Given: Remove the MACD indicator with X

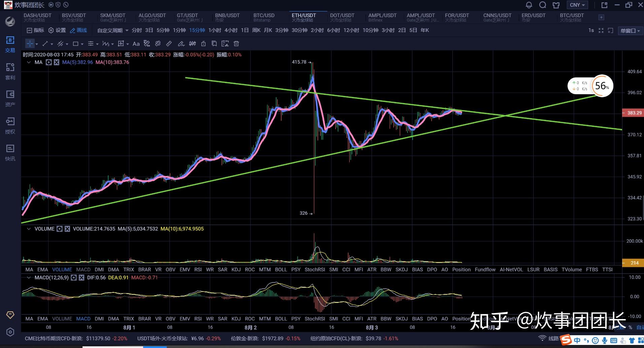Looking at the screenshot, I should (x=82, y=278).
